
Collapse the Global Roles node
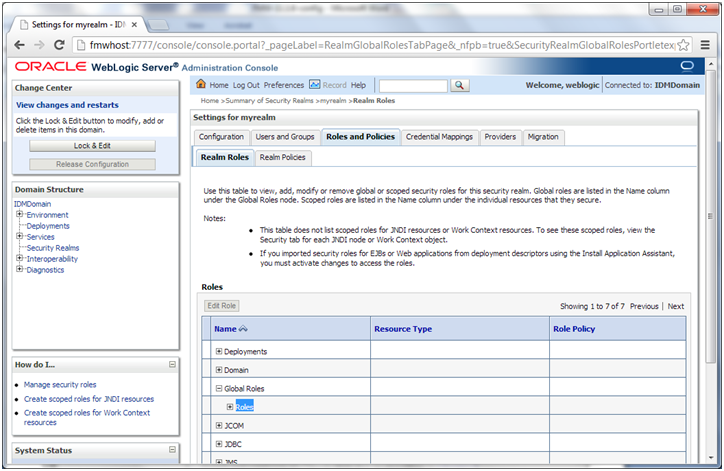[219, 388]
